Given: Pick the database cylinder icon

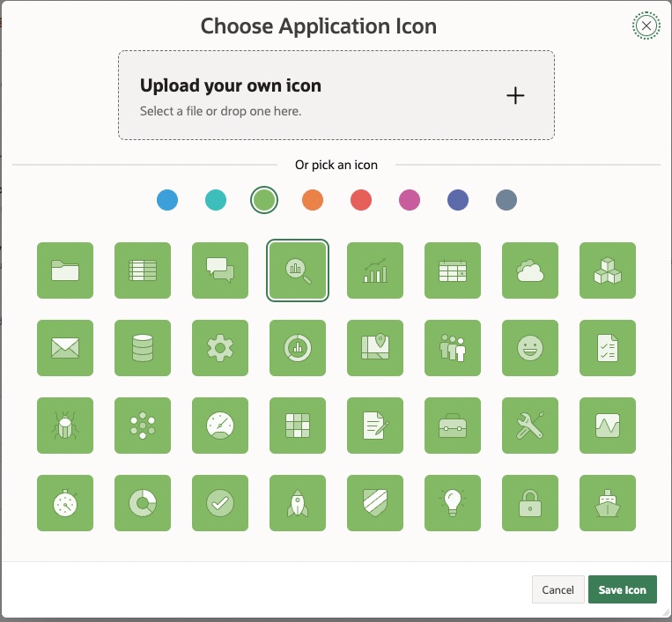Looking at the screenshot, I should point(143,348).
